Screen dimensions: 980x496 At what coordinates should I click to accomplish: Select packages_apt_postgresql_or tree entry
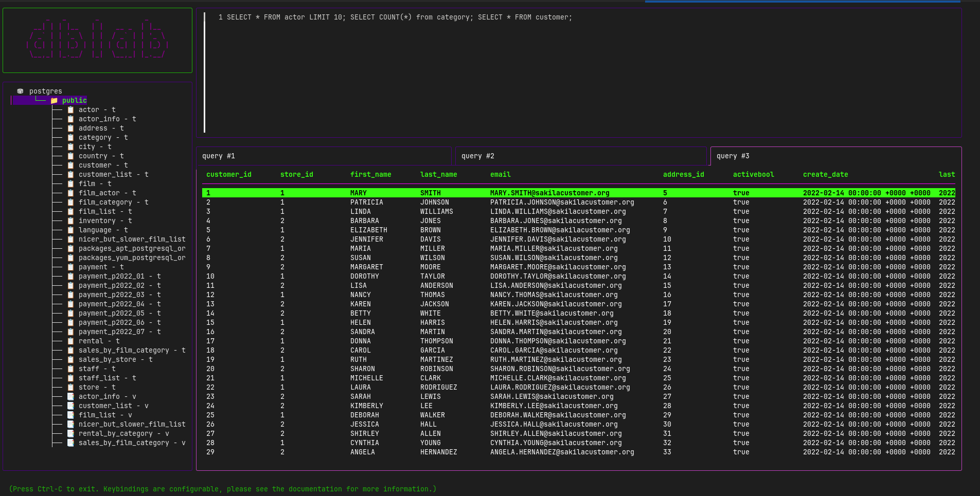[132, 248]
